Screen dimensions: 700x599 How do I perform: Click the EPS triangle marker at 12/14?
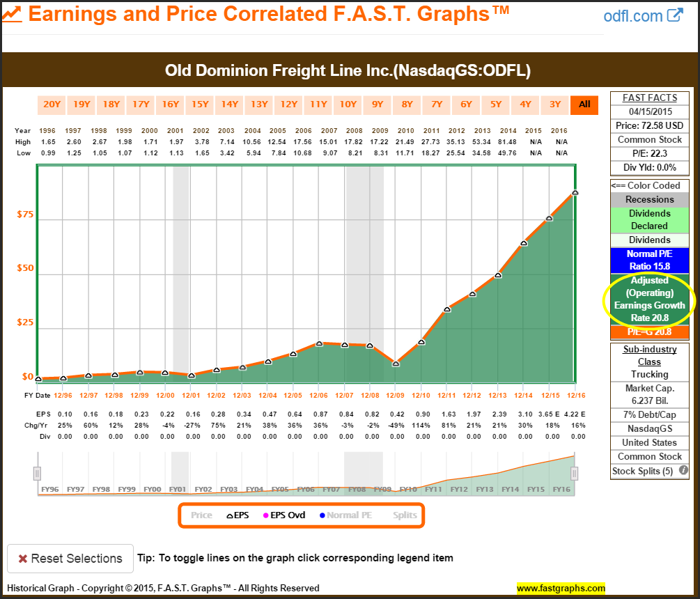click(524, 243)
